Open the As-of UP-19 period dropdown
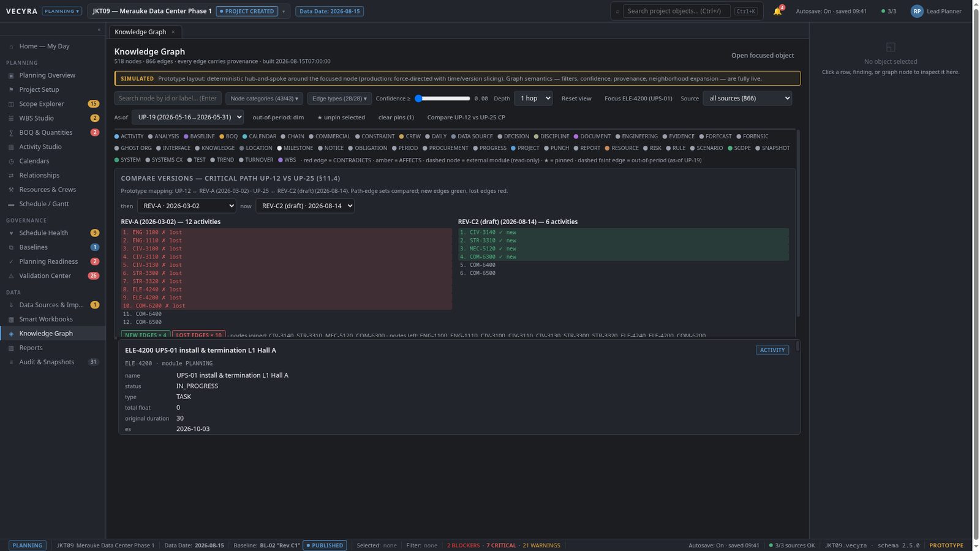Screen dimensions: 980x551 (x=187, y=117)
